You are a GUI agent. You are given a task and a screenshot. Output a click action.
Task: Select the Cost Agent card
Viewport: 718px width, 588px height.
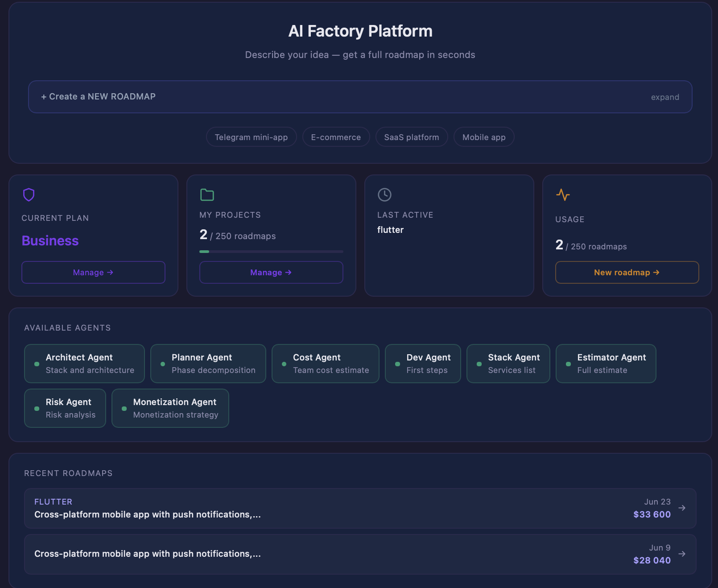tap(326, 364)
